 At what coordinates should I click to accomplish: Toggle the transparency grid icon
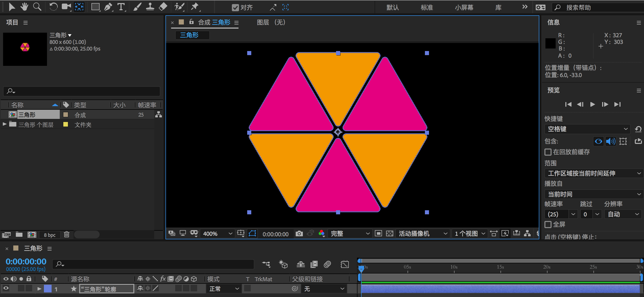coord(389,233)
